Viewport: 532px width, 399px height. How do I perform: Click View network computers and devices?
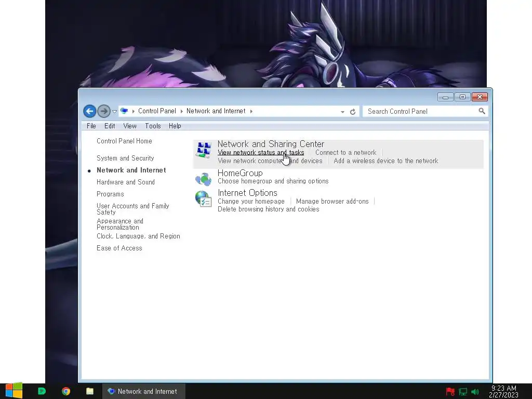coord(270,161)
